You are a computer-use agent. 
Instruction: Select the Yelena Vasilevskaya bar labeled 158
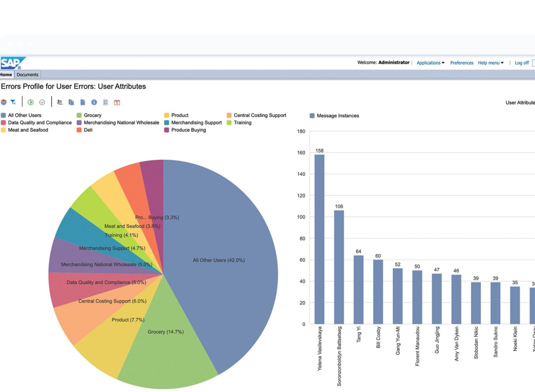pos(319,239)
